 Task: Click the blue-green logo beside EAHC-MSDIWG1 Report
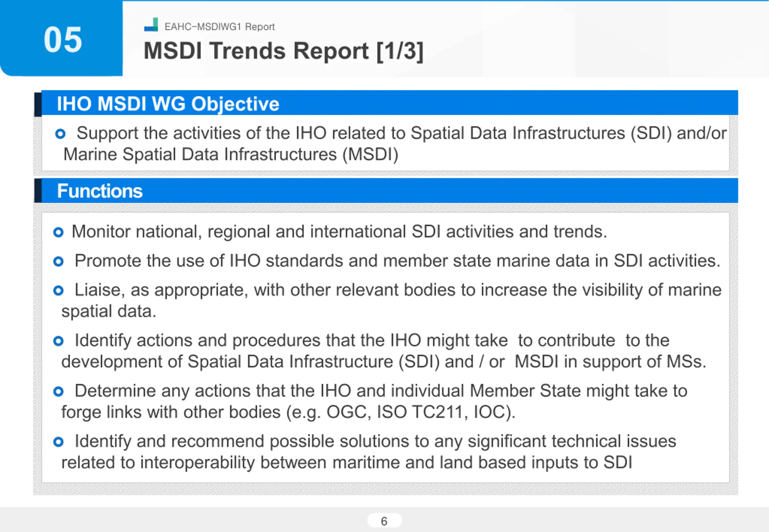click(151, 25)
